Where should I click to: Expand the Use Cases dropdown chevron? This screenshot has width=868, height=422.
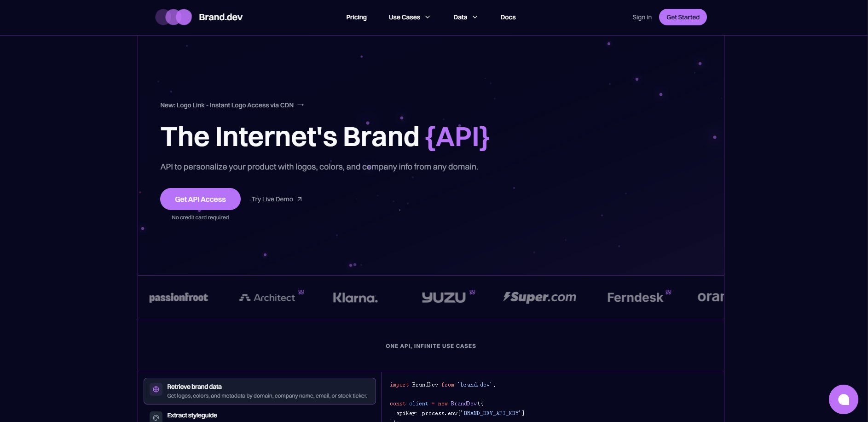click(428, 17)
